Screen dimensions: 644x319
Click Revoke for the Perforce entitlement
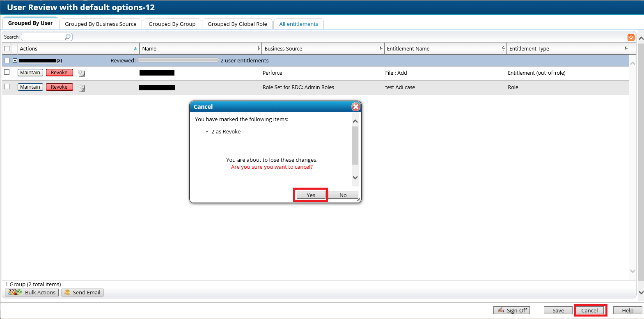coord(59,73)
